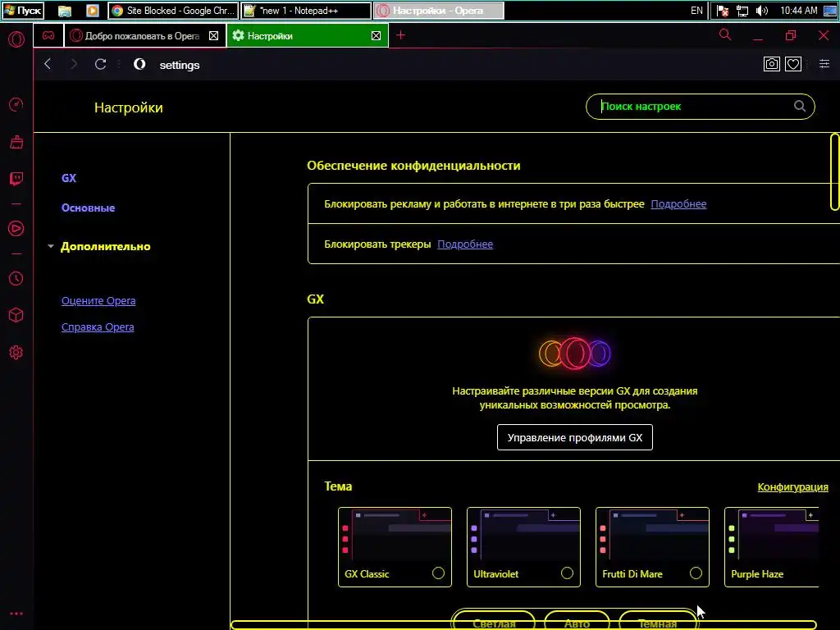
Task: Click the network icon in system tray
Action: [742, 11]
